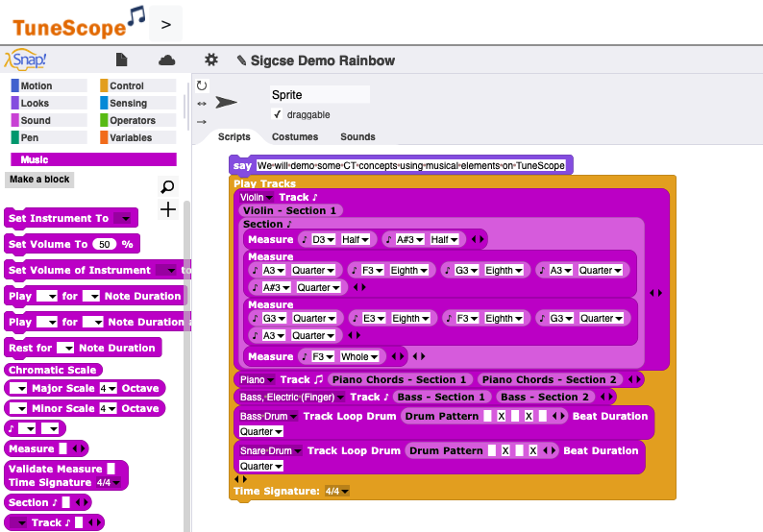Select the Looks category
The width and height of the screenshot is (763, 532).
49,103
